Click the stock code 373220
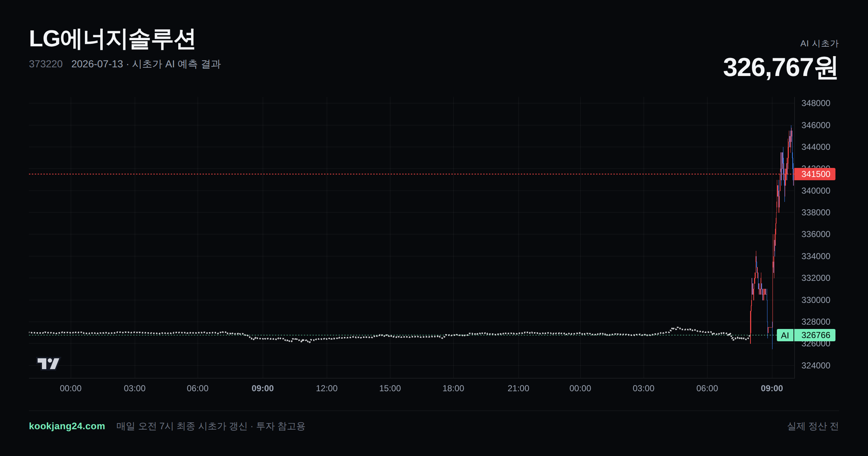This screenshot has width=868, height=456. point(46,64)
